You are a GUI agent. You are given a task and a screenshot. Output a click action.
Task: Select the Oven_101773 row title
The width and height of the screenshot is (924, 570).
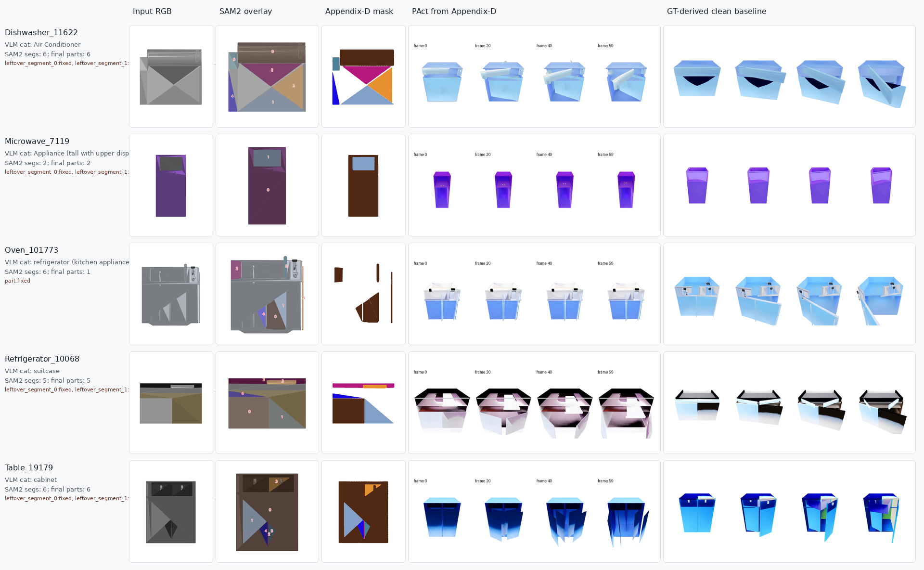[x=31, y=250]
